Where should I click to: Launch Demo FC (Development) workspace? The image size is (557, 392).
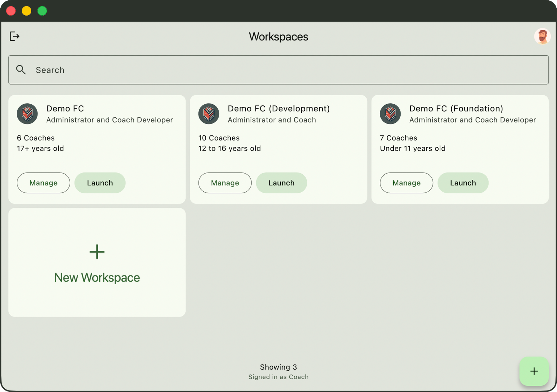[x=281, y=183]
